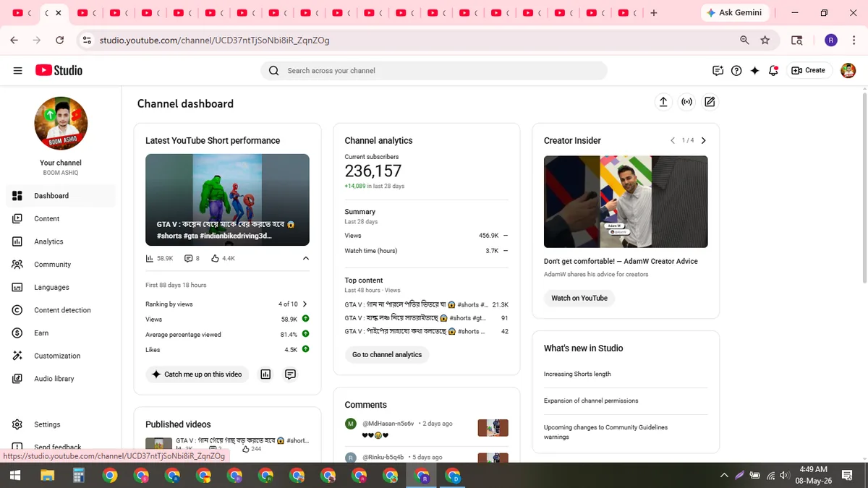The width and height of the screenshot is (868, 488).
Task: Open Analytics in the sidebar
Action: click(x=61, y=241)
